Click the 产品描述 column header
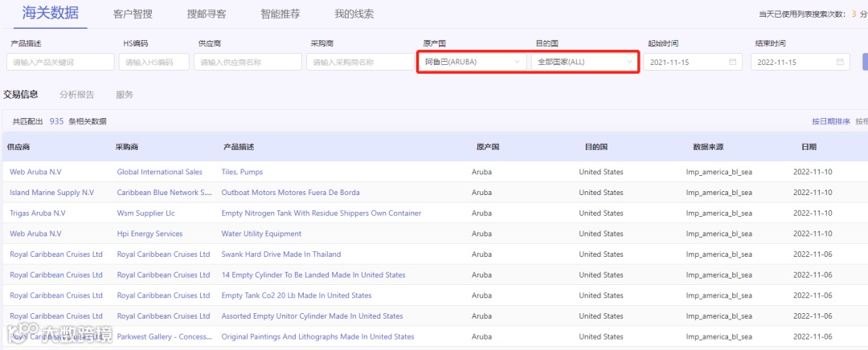Image resolution: width=868 pixels, height=350 pixels. pos(239,147)
